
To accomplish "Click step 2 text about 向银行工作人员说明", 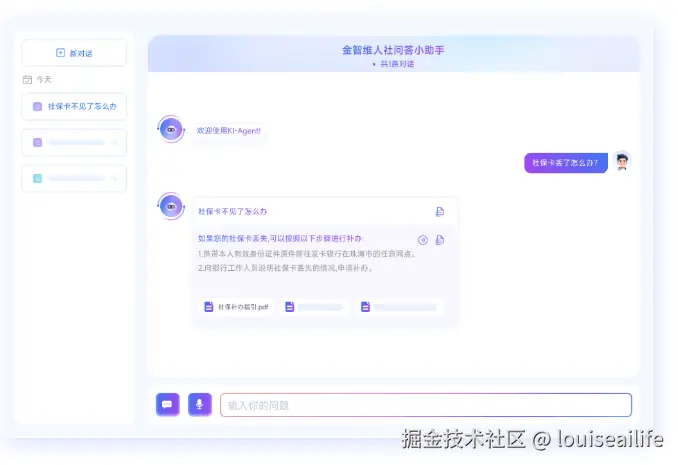I will [x=285, y=268].
